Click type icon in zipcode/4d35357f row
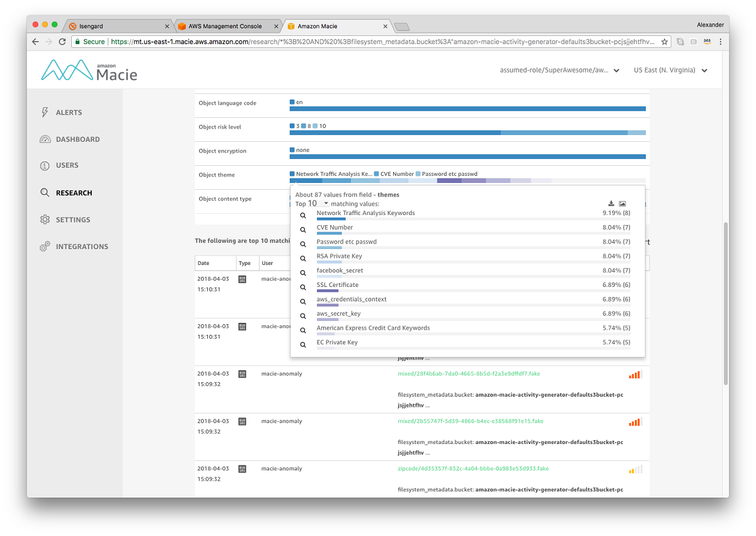 pos(243,469)
